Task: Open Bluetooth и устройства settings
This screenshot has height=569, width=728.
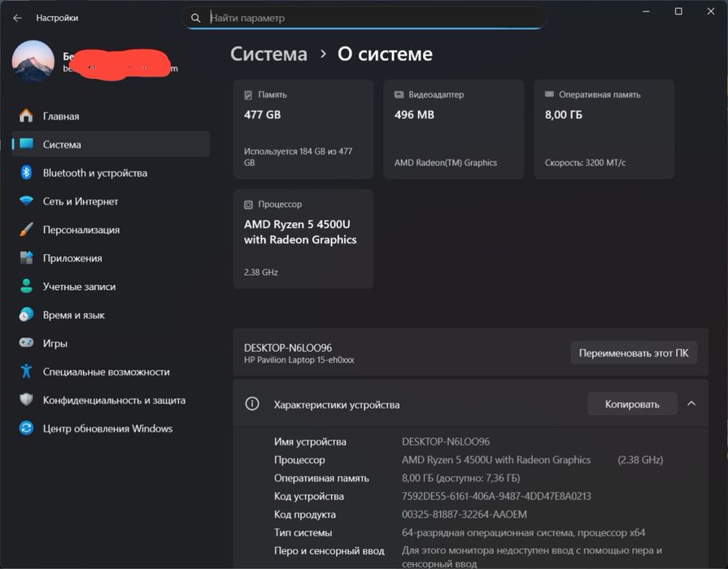Action: [111, 173]
